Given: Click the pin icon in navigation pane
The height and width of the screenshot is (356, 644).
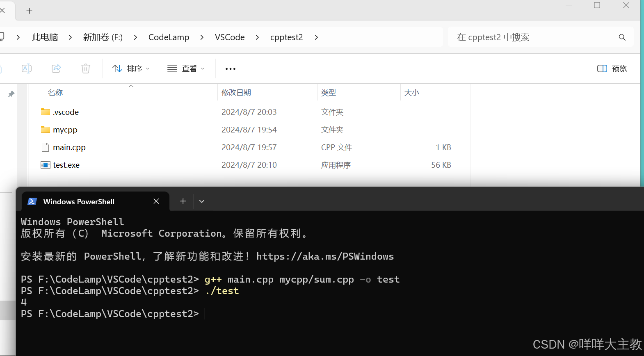Looking at the screenshot, I should [11, 94].
